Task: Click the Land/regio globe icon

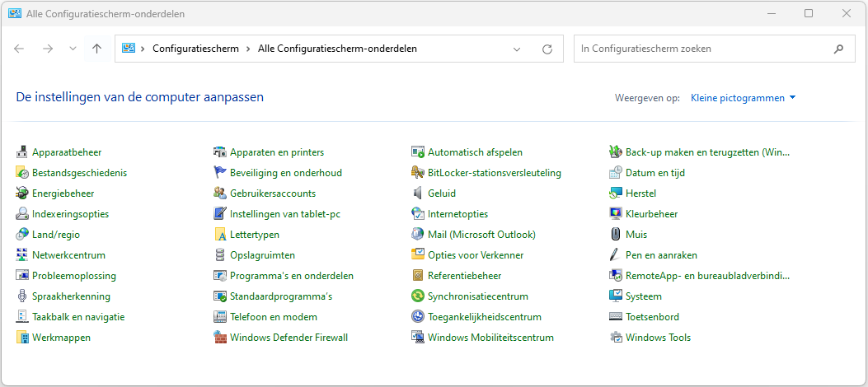Action: pos(22,235)
